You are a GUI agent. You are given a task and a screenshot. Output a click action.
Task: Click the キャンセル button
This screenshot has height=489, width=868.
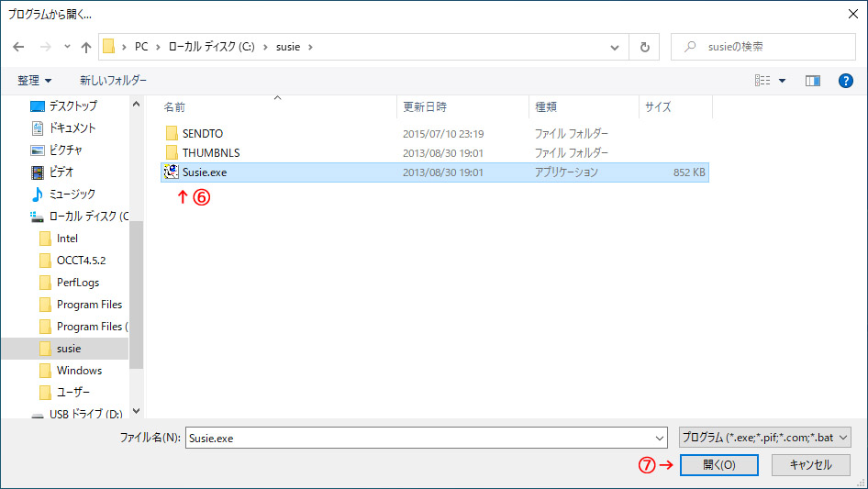pyautogui.click(x=810, y=465)
